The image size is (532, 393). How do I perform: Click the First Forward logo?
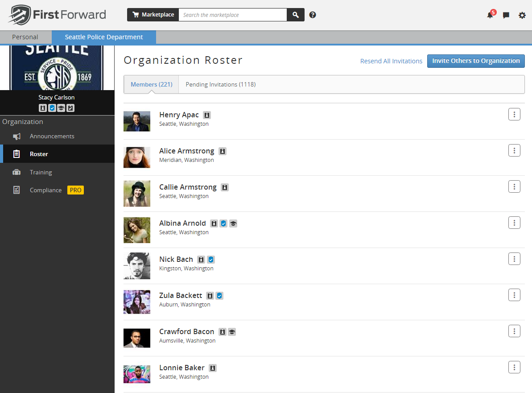[x=57, y=15]
